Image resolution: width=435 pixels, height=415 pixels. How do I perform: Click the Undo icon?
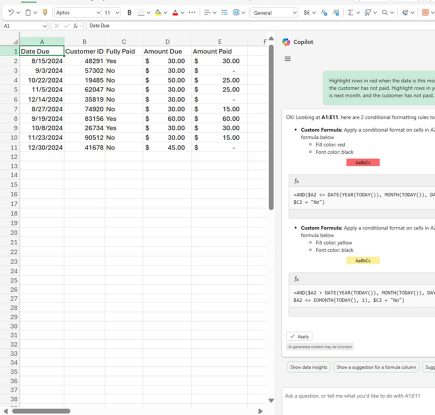click(11, 13)
